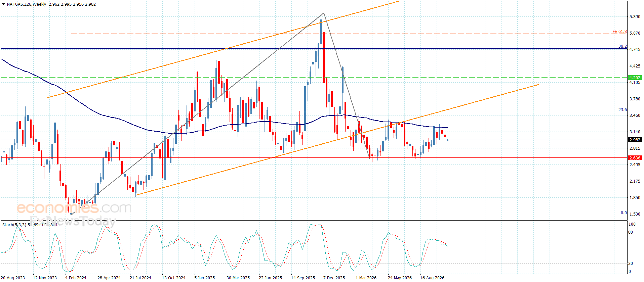Click the 2.175 price axis label
Viewport: 644px width, 282px height.
[x=635, y=181]
